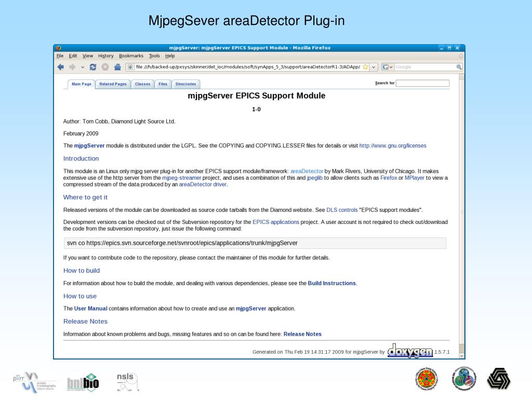This screenshot has width=532, height=399.
Task: Open the Help menu
Action: pos(170,56)
